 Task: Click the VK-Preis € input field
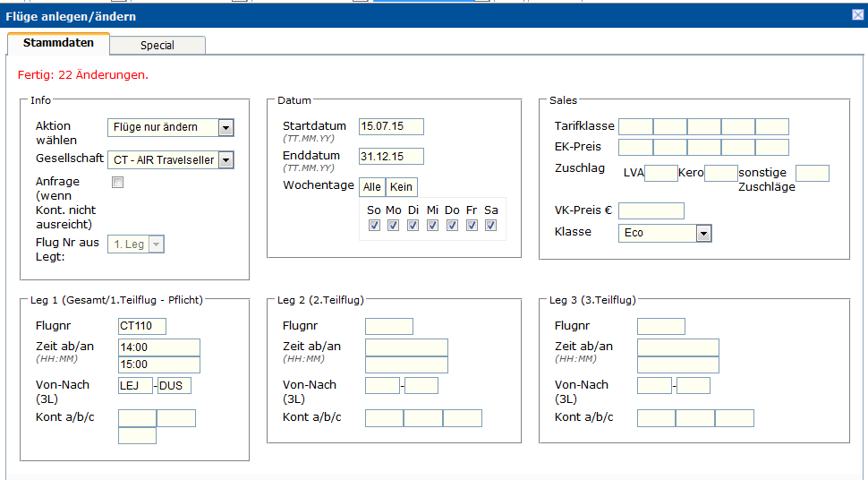tap(651, 210)
